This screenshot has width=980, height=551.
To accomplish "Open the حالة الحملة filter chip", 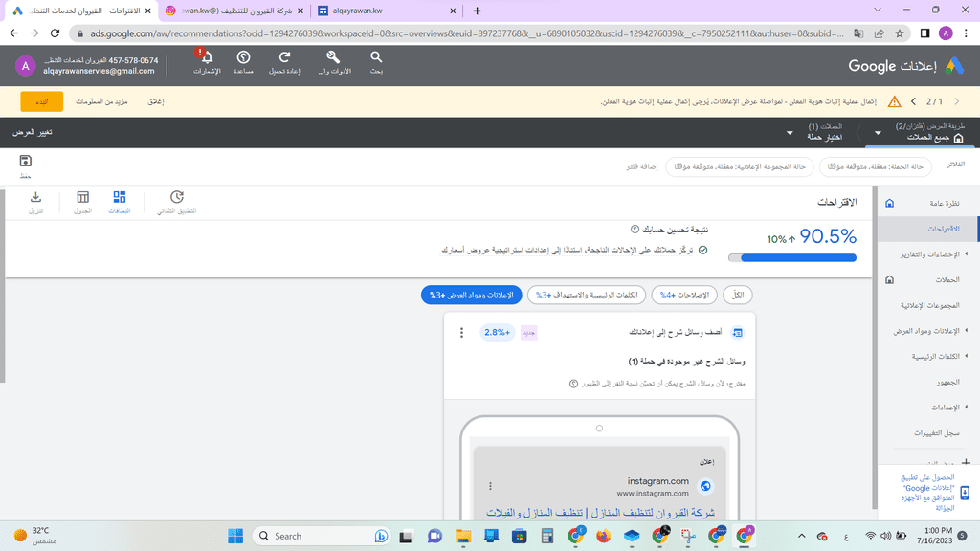I will (x=875, y=166).
